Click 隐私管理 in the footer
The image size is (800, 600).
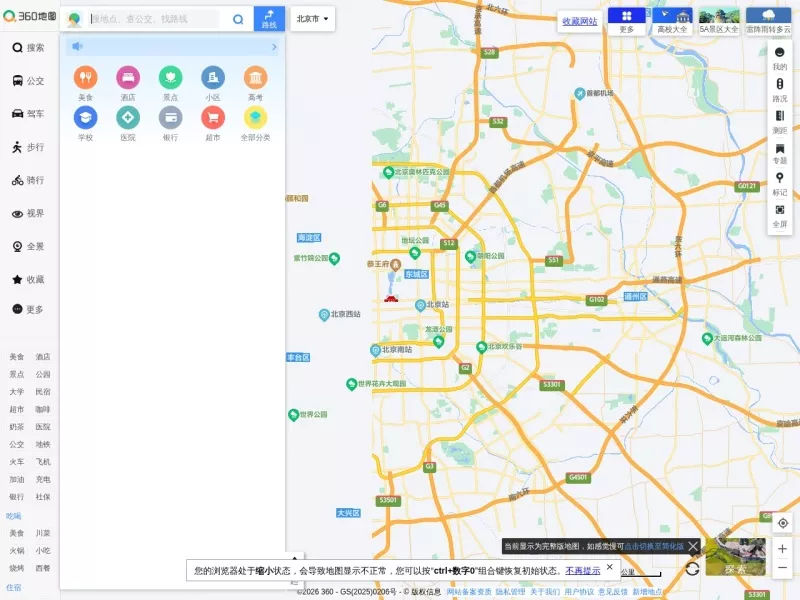[510, 592]
